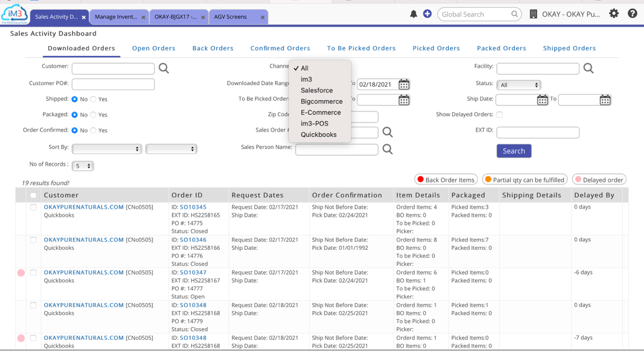This screenshot has height=352, width=644.
Task: Open the Status dropdown
Action: (x=519, y=85)
